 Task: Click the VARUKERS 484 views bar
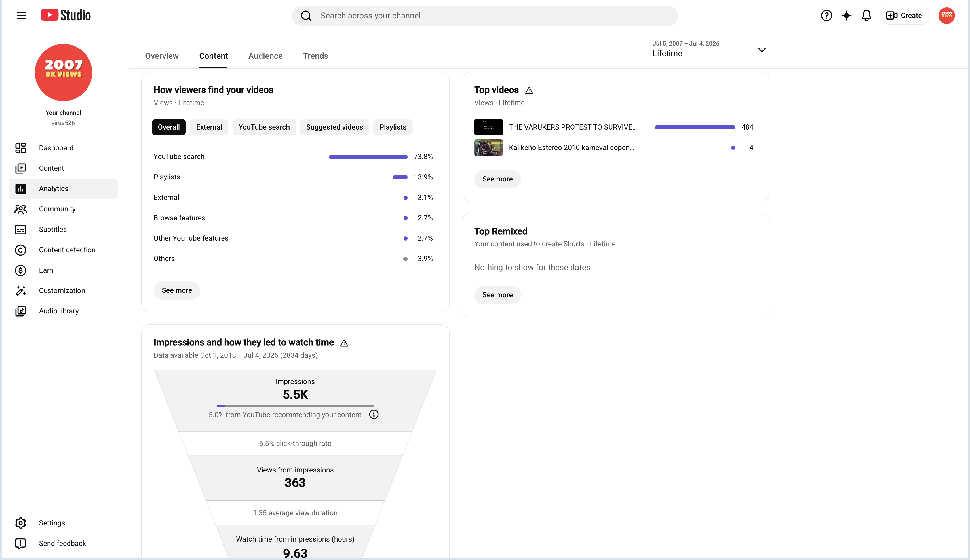click(x=695, y=127)
